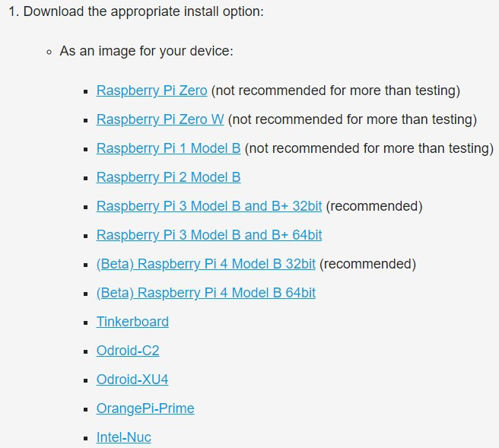Screen dimensions: 499x448
Task: Download Raspberry Pi 3 Model B 32bit image
Action: (x=209, y=206)
